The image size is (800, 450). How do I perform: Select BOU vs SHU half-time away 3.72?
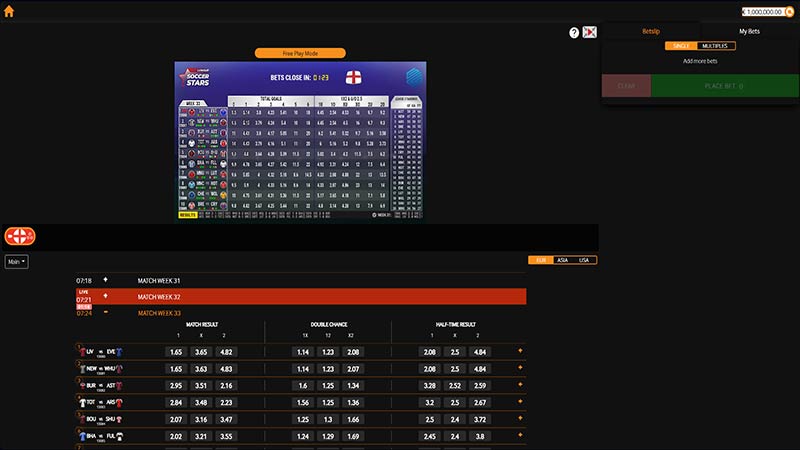point(480,419)
